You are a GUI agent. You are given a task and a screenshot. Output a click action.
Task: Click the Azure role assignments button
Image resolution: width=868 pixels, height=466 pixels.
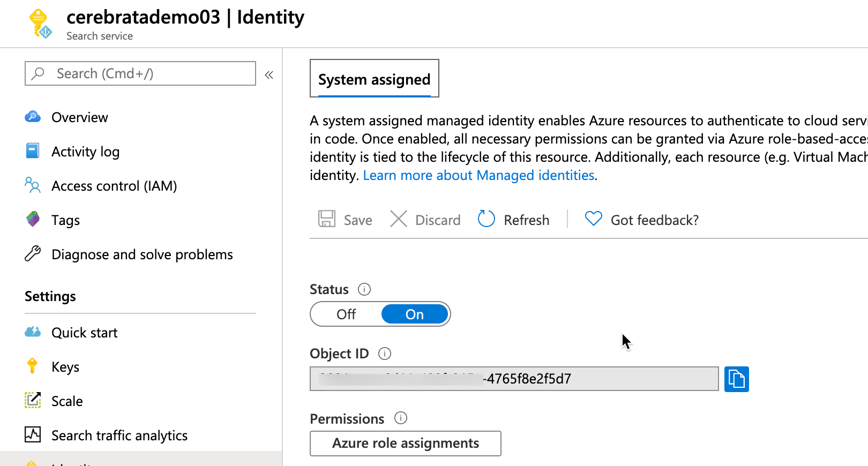[405, 444]
